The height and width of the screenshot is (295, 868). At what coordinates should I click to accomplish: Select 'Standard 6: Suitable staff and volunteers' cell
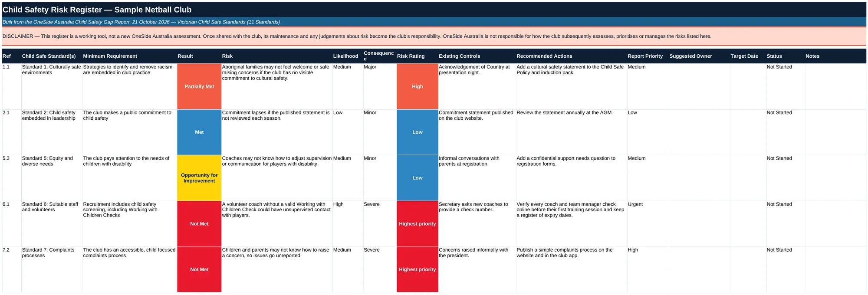tap(52, 223)
